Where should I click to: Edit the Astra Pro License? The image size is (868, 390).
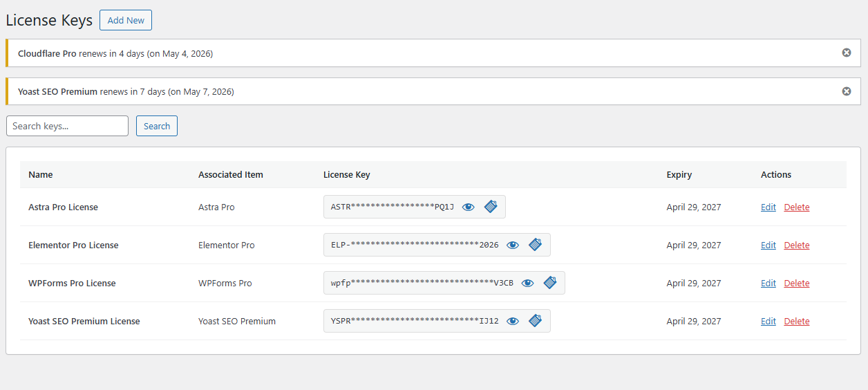coord(768,207)
